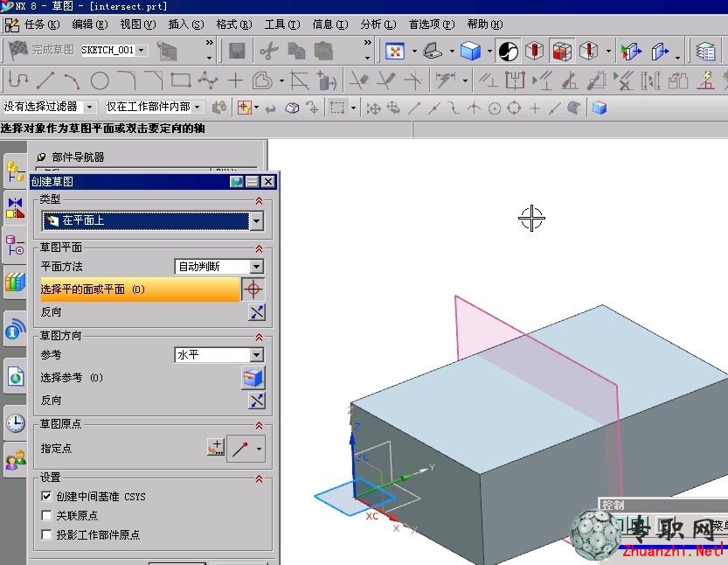Open the point dialog icon beside 指定点
This screenshot has width=728, height=565.
pyautogui.click(x=215, y=448)
